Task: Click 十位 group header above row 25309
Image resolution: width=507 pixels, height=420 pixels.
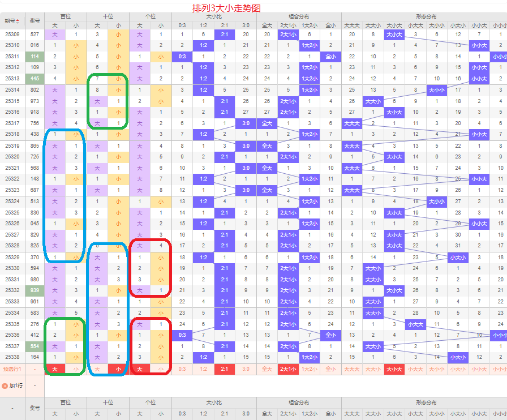Action: [108, 16]
